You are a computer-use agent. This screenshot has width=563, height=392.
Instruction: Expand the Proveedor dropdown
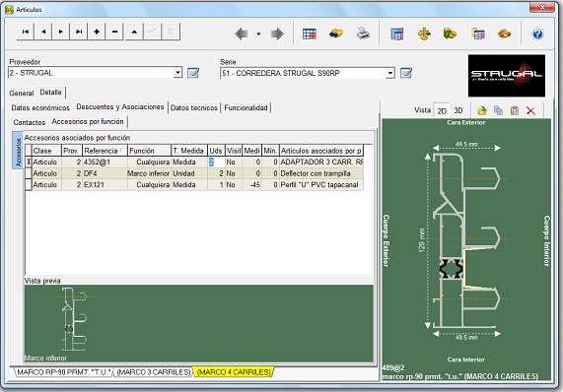[x=177, y=73]
